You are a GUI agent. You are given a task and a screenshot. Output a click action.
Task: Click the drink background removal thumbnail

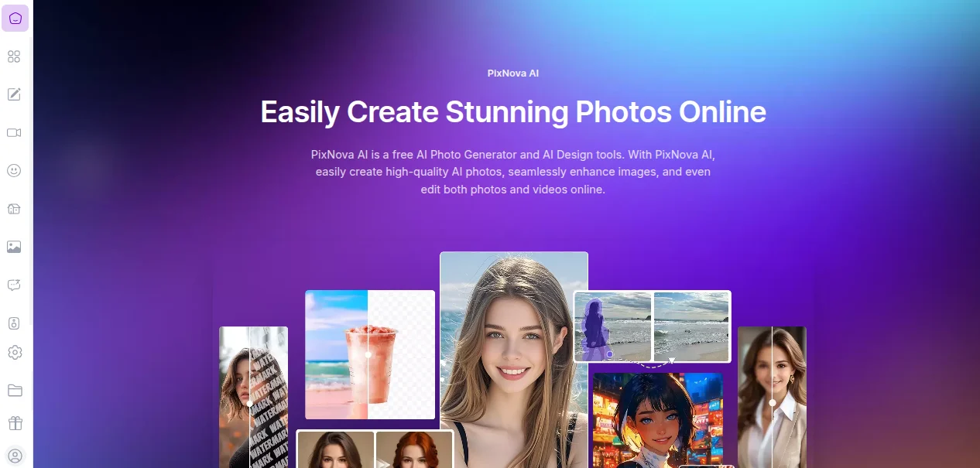(370, 355)
